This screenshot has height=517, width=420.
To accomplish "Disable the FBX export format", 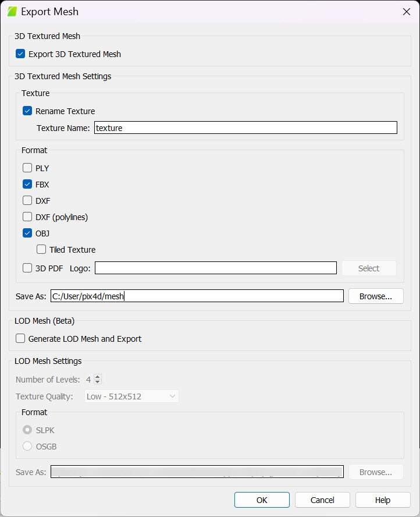I will pos(27,183).
